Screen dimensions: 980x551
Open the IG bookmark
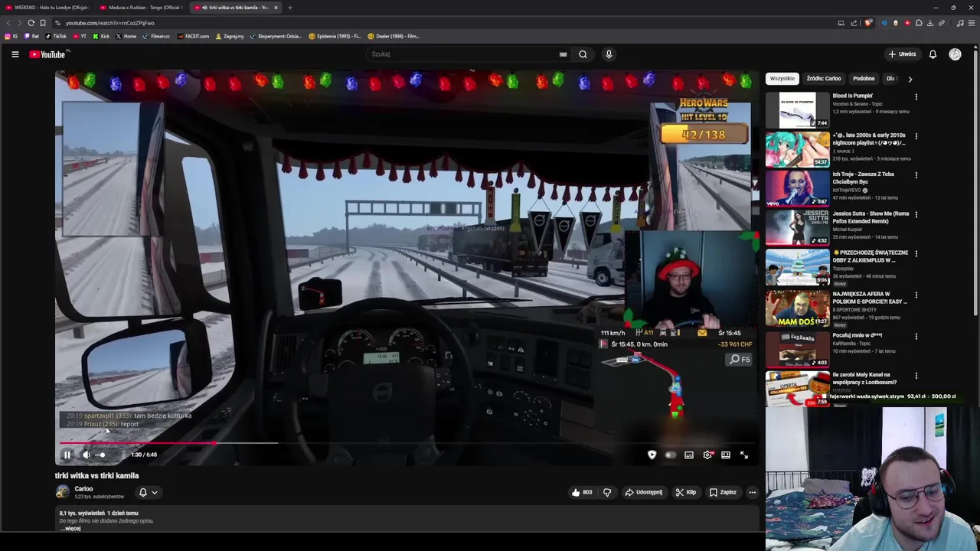(x=11, y=36)
